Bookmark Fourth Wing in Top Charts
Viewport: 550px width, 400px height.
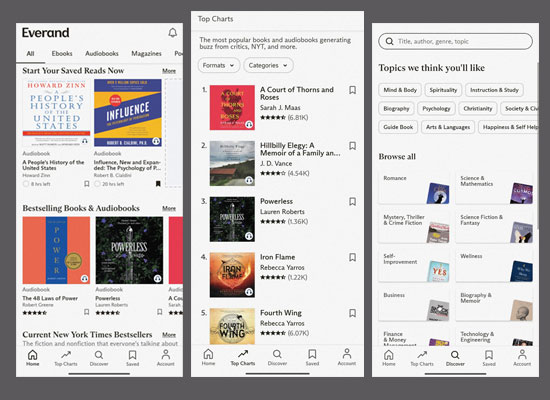pos(353,313)
